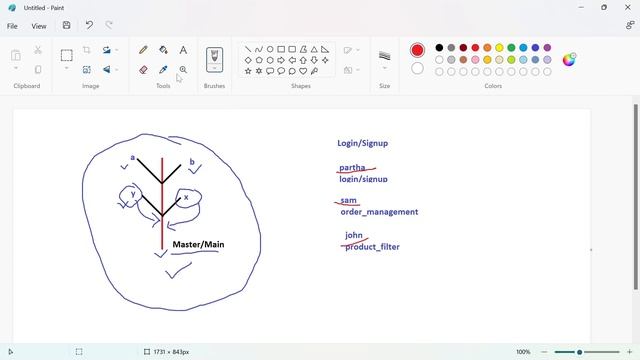Click the vertical scrollbar thumb
Screen dimensions: 640x360
(636, 197)
